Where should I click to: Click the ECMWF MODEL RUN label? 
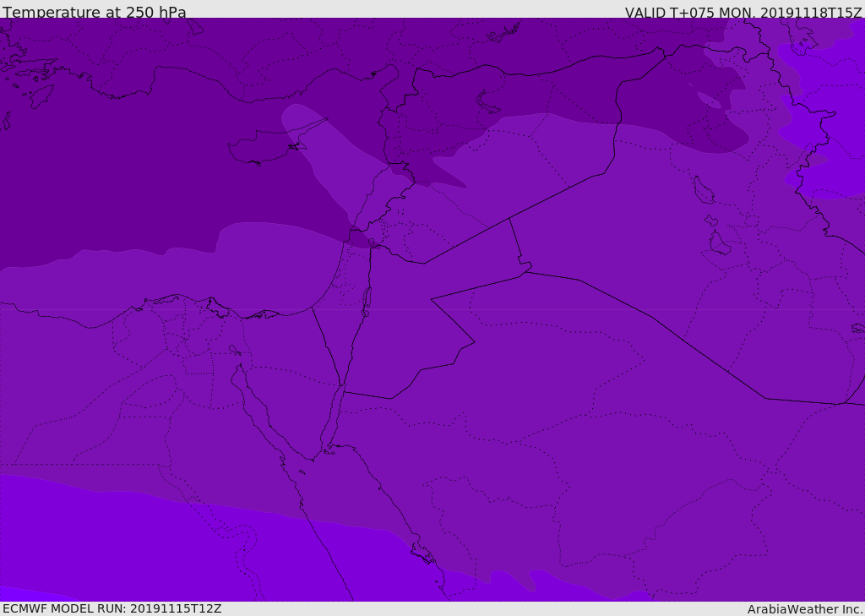[x=112, y=608]
